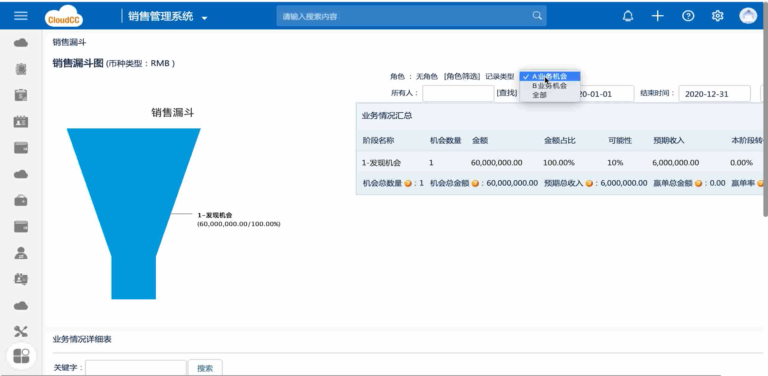Open the help question mark icon

pos(688,16)
